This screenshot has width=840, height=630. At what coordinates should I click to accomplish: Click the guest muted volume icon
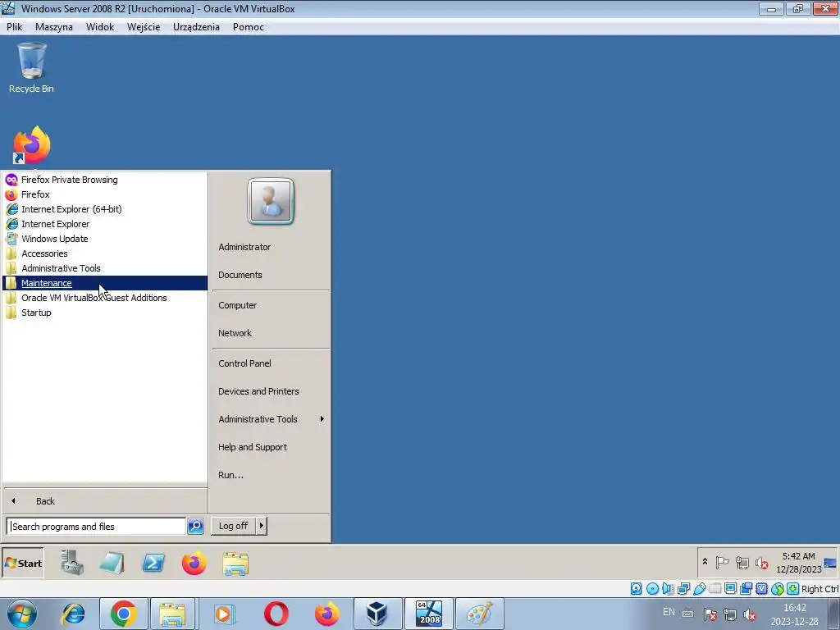point(761,563)
